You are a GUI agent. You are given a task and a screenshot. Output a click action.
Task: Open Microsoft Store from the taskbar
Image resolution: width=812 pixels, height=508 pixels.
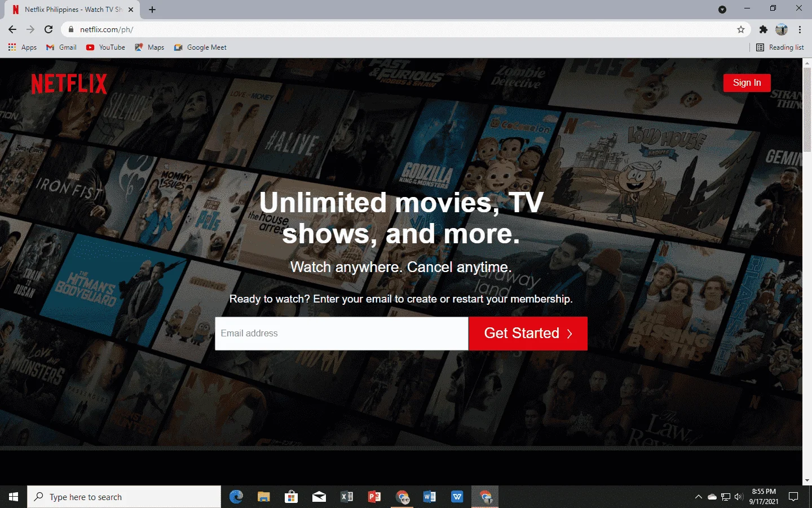point(291,497)
